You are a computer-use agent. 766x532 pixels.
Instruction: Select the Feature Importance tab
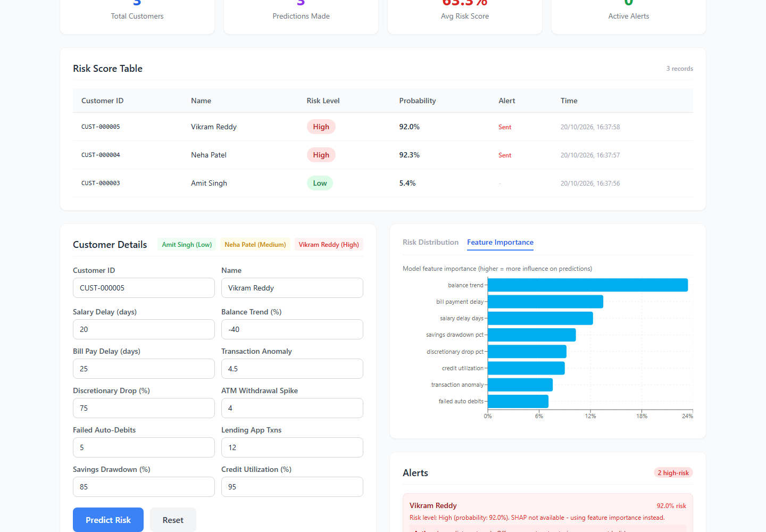point(500,242)
